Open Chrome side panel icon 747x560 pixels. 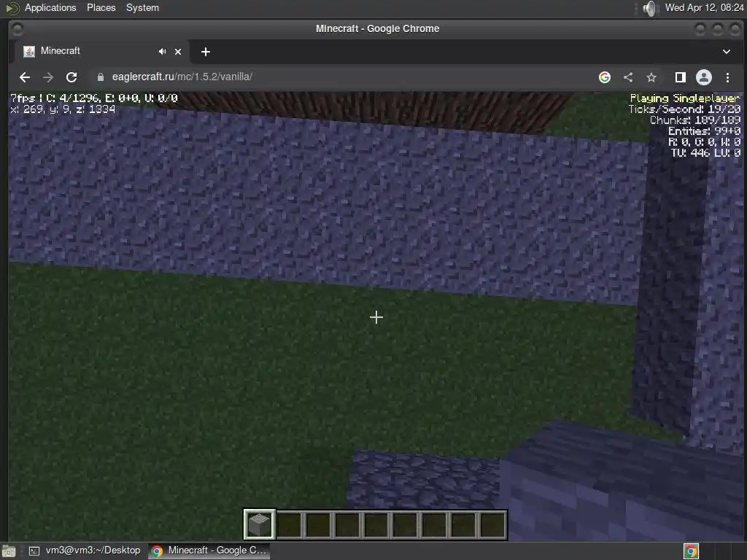(681, 77)
